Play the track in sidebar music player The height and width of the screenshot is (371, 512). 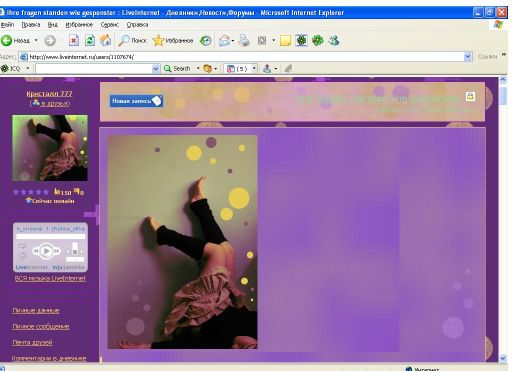(47, 251)
